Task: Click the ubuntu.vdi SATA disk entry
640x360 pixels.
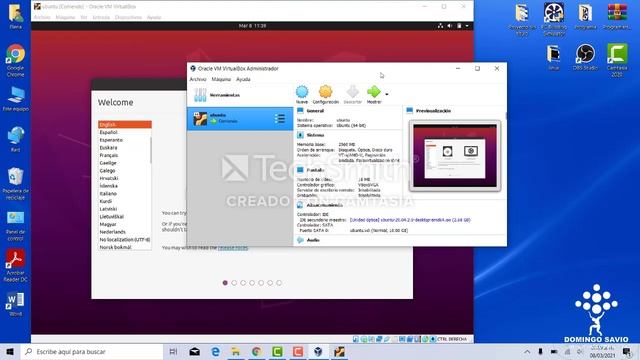Action: 379,231
